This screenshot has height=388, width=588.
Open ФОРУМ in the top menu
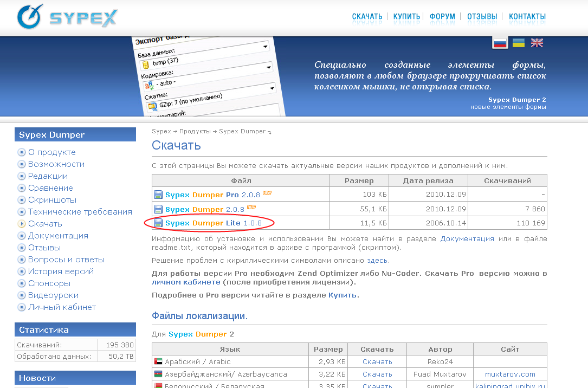pos(442,16)
